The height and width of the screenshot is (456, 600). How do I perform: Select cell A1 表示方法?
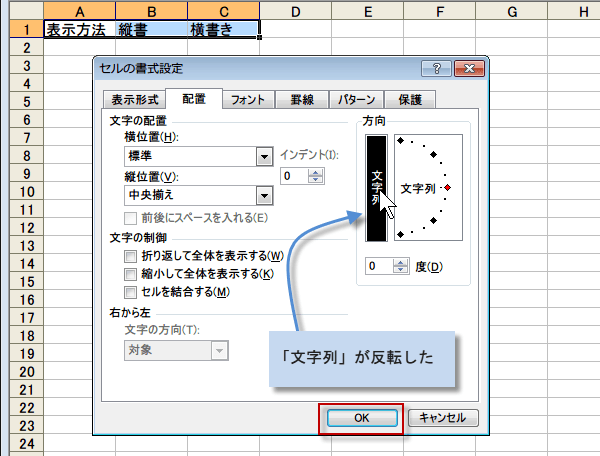[80, 29]
